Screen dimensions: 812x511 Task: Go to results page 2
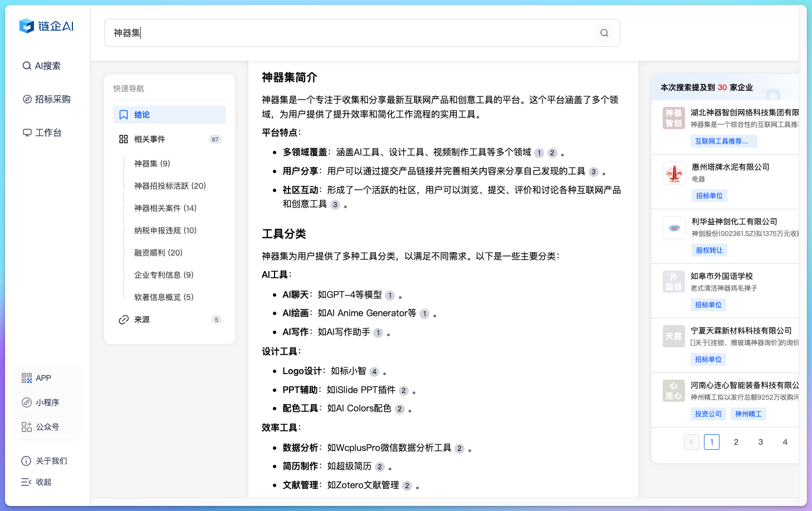(x=736, y=441)
